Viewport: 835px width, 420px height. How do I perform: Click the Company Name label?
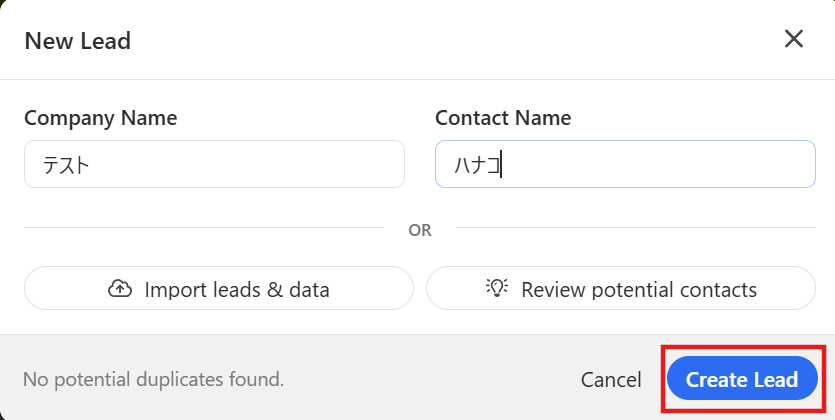pyautogui.click(x=100, y=118)
